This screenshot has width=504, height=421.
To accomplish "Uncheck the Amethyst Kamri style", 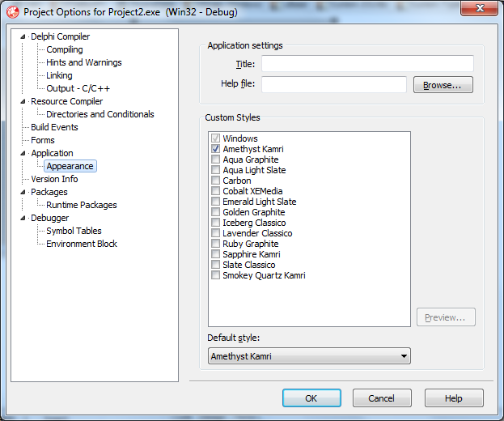I will pyautogui.click(x=215, y=149).
